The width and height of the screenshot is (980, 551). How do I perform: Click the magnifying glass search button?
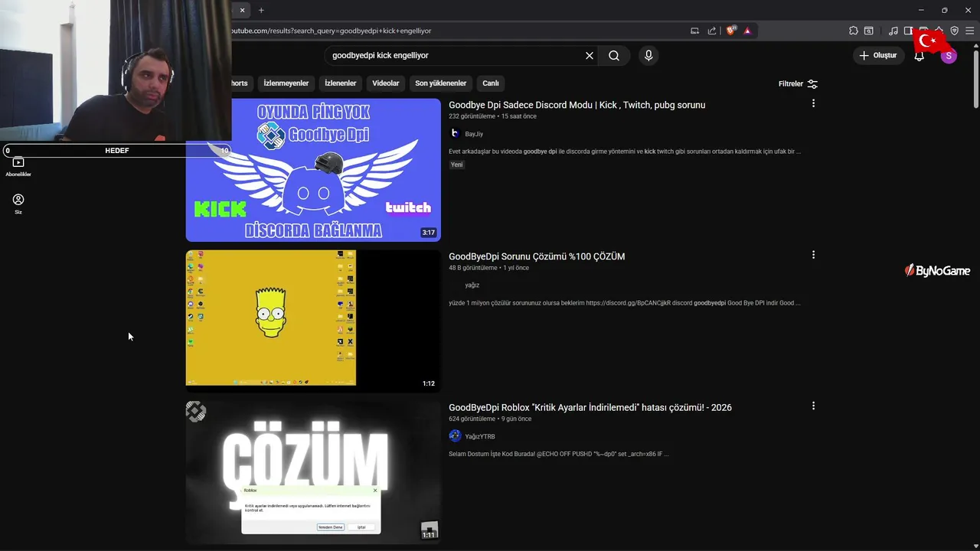(614, 55)
